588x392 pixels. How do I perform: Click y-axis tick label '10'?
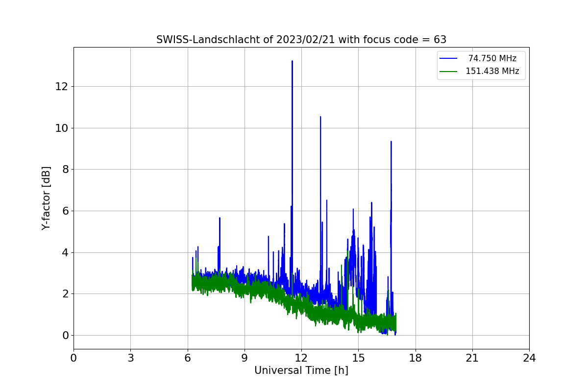[x=62, y=128]
